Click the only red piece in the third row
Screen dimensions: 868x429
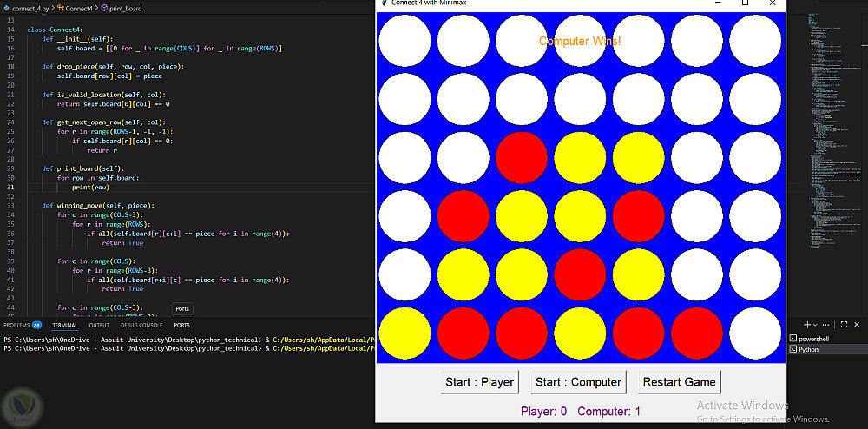pyautogui.click(x=522, y=158)
